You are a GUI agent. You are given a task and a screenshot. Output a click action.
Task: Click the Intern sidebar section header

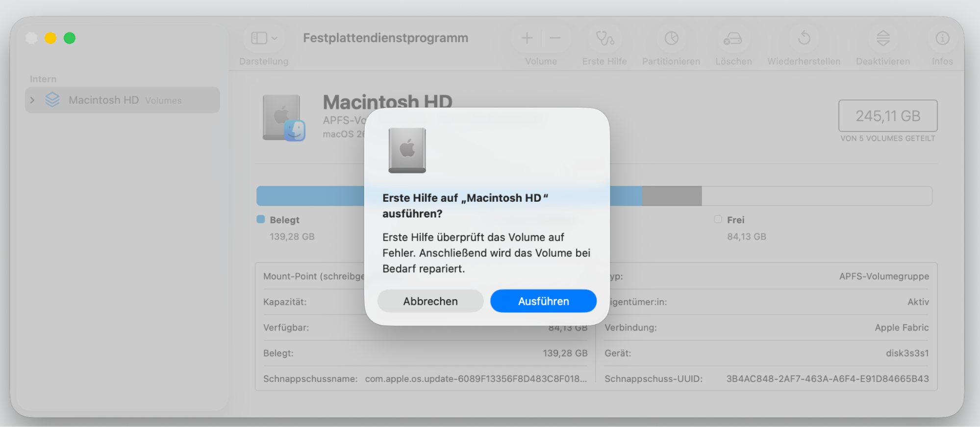43,79
